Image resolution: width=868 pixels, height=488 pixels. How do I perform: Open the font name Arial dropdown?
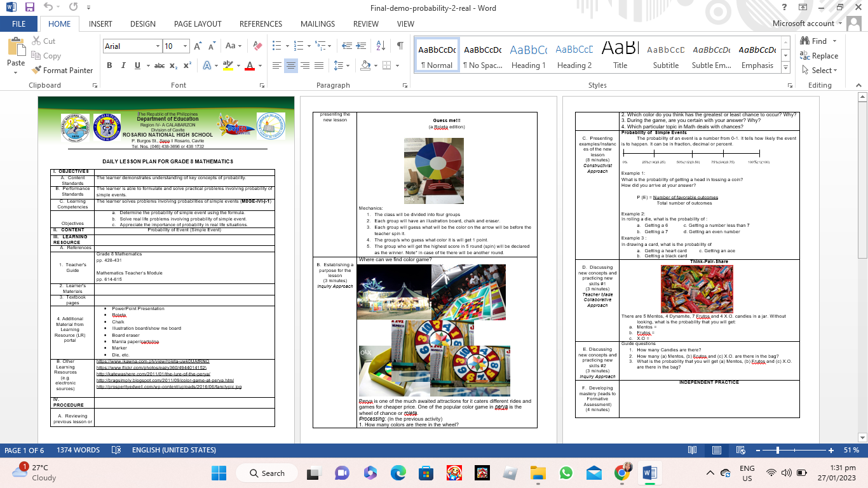click(158, 46)
